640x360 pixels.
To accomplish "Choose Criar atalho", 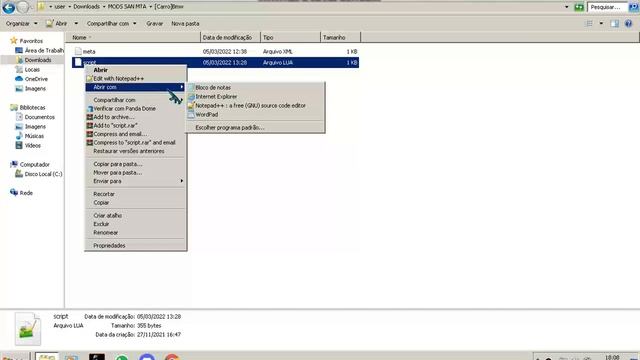I will [x=107, y=216].
